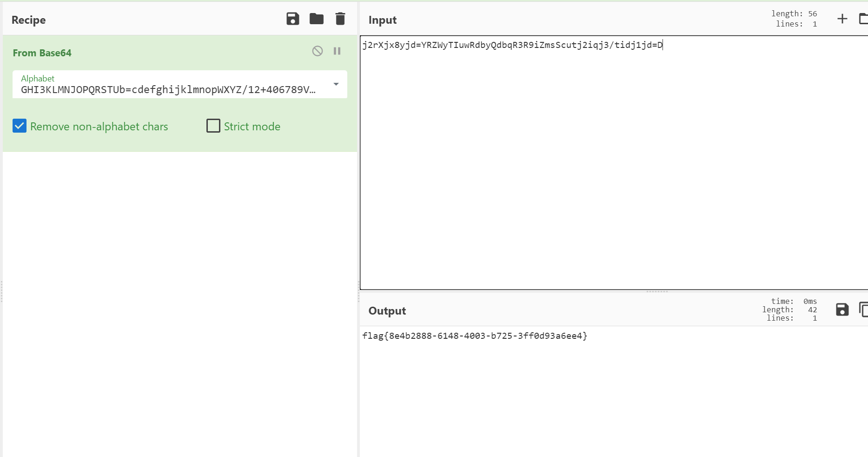Grab the input/output pane splitter handle

click(x=657, y=291)
